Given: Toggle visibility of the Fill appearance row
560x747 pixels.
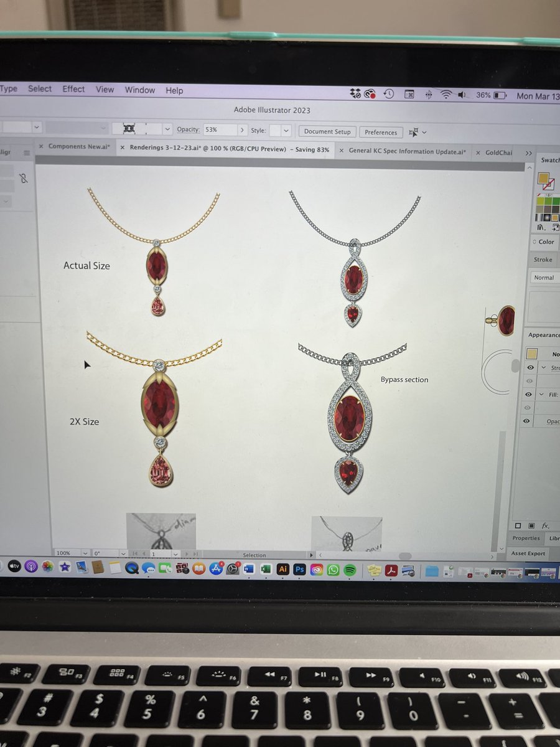Looking at the screenshot, I should [x=528, y=395].
